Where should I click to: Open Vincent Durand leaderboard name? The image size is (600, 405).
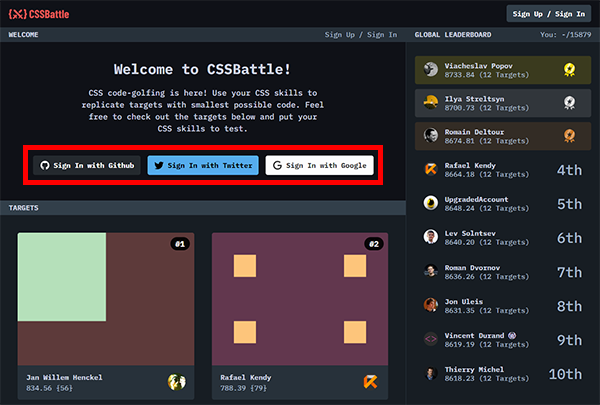(474, 336)
